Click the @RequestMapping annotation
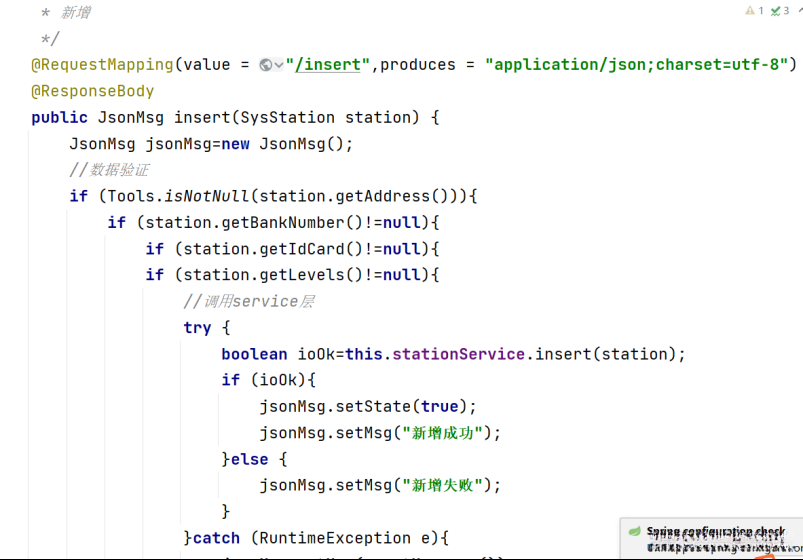This screenshot has height=560, width=803. (102, 65)
